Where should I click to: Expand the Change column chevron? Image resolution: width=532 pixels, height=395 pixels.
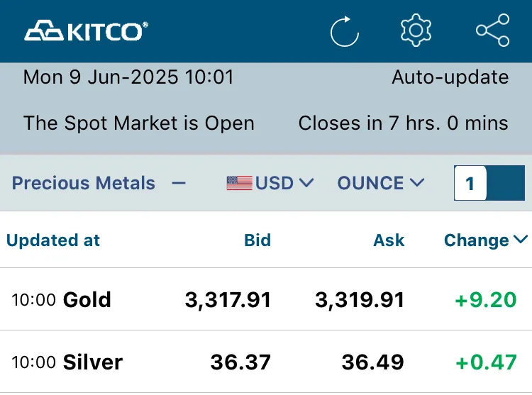click(x=521, y=240)
